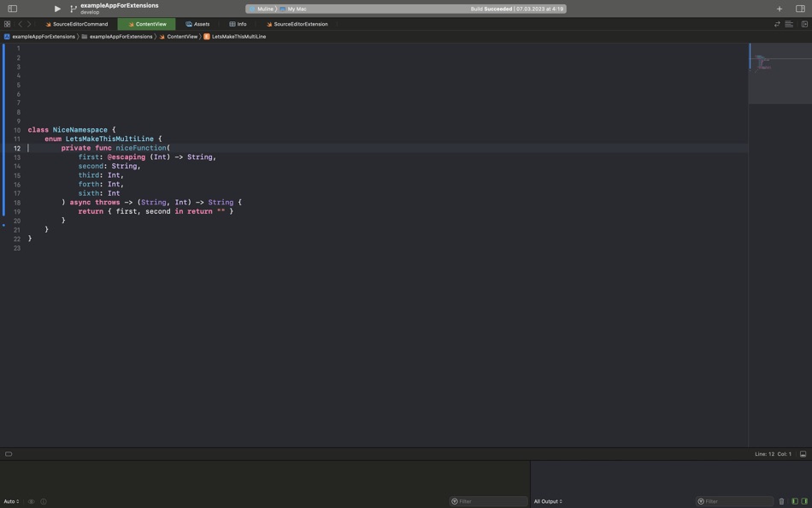Image resolution: width=812 pixels, height=508 pixels.
Task: Open the All Output dropdown
Action: click(x=548, y=501)
